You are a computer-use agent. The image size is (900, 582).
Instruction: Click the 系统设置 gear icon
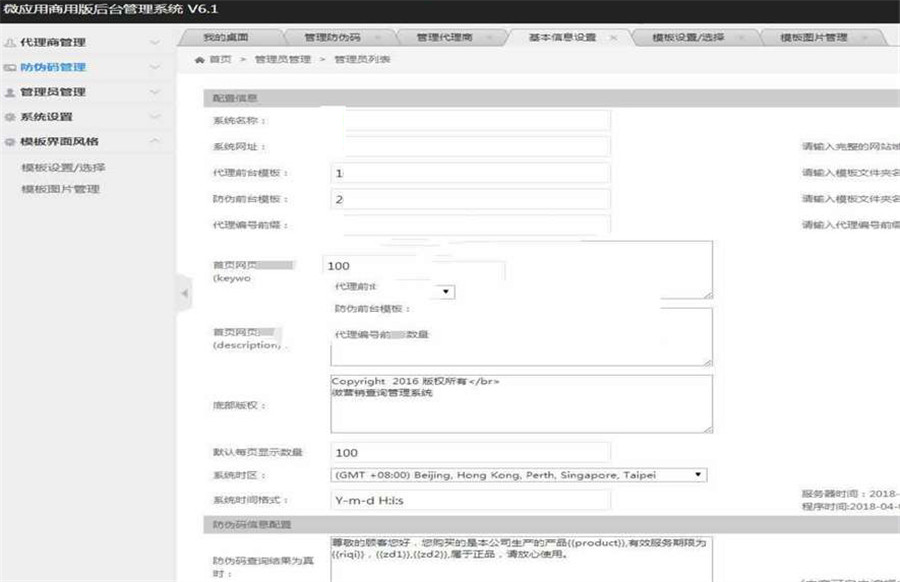tap(10, 117)
